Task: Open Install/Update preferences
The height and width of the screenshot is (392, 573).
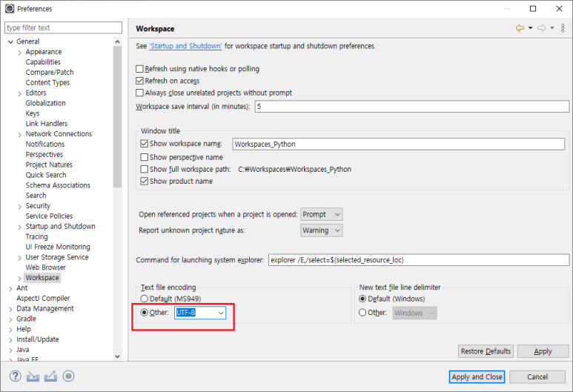Action: click(38, 339)
